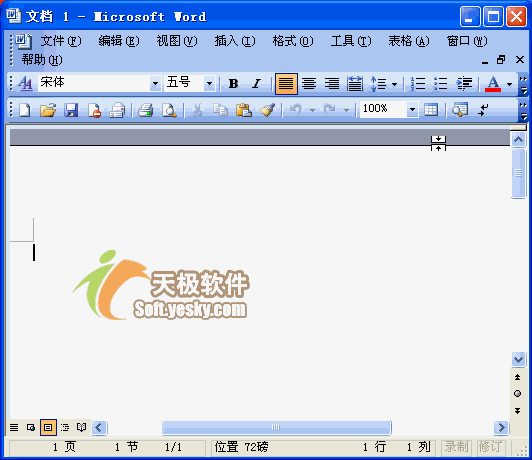Open the 100% zoom dropdown

412,109
